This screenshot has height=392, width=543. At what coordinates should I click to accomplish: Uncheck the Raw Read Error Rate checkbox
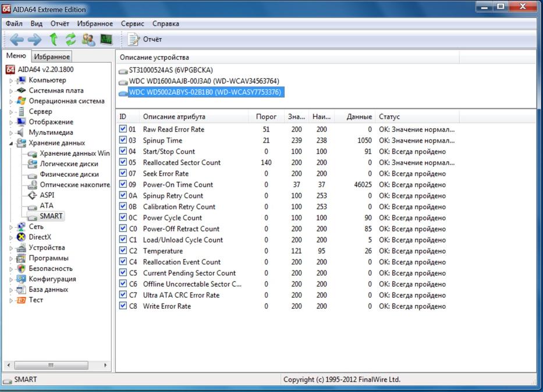pyautogui.click(x=123, y=129)
